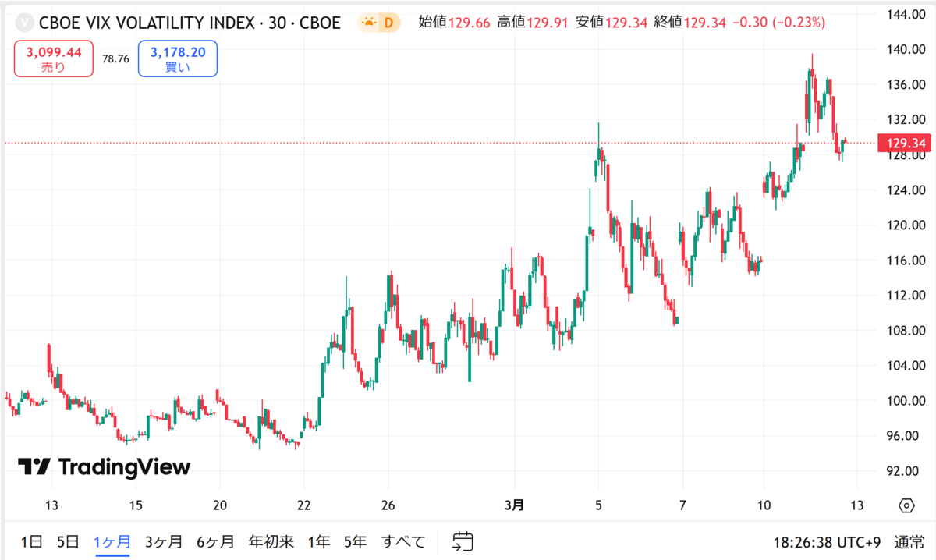Click the 始値 129.66 open value
This screenshot has height=560, width=936.
(x=455, y=23)
